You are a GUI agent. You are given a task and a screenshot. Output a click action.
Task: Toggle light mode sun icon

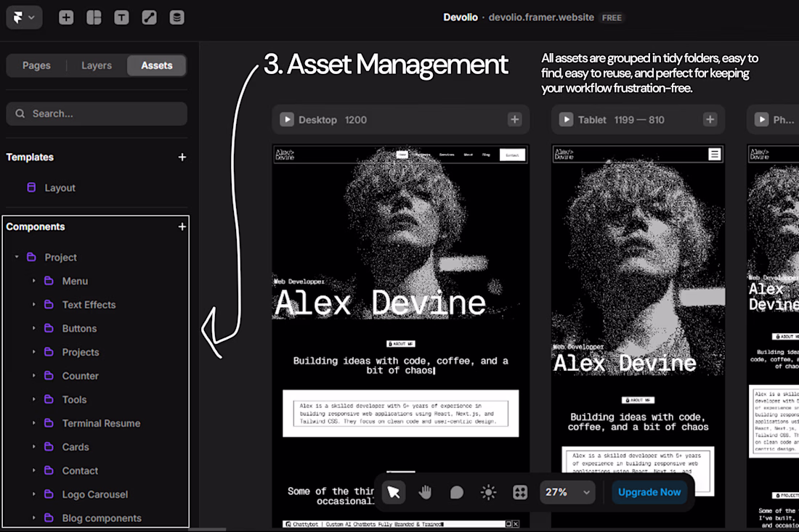tap(488, 492)
